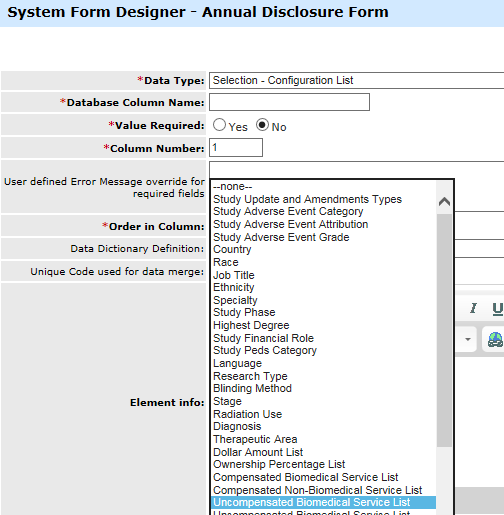This screenshot has height=515, width=504.
Task: Select No for Value Required
Action: click(x=262, y=125)
